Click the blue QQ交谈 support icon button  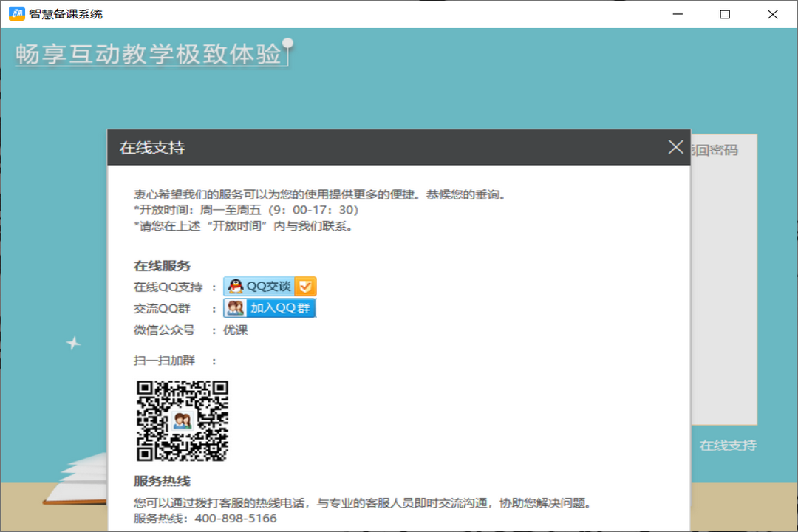pos(267,286)
